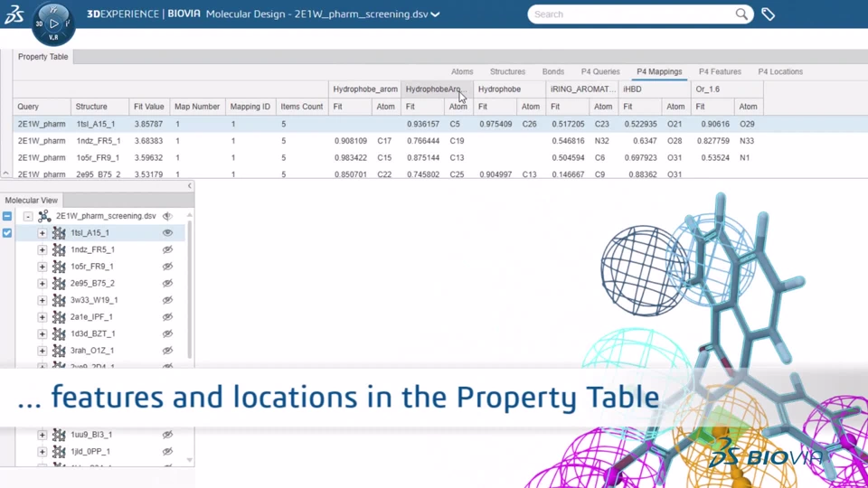Show the 3rah_O1Z_1 molecule

167,351
